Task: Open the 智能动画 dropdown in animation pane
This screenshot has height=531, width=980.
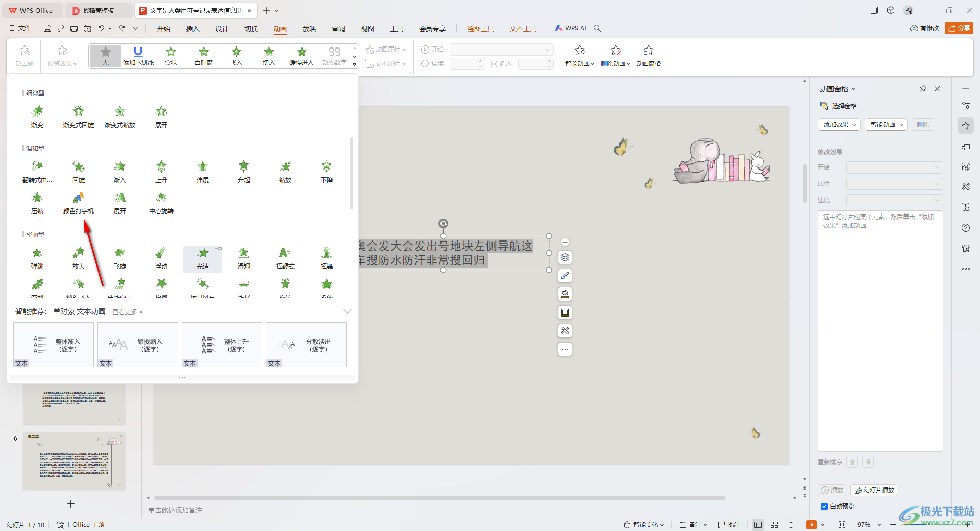Action: tap(886, 125)
